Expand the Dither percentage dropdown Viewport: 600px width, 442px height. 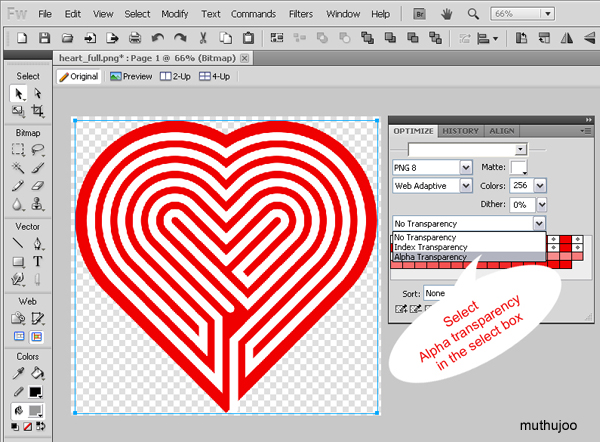[x=542, y=204]
